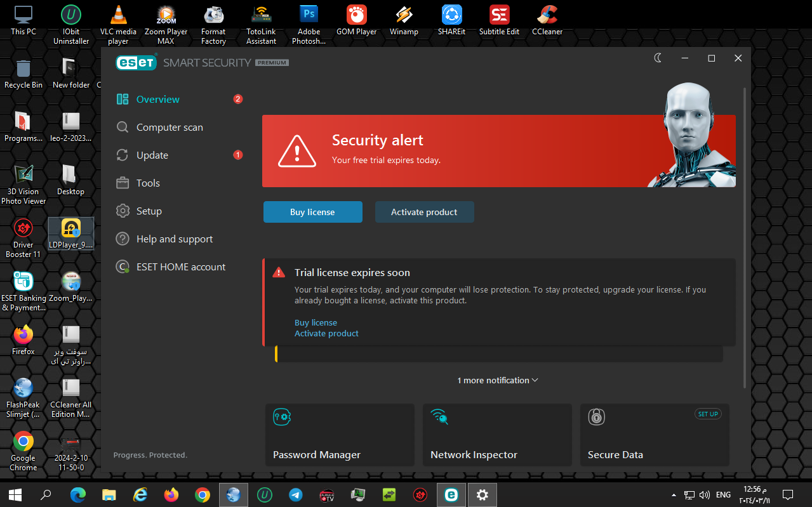The width and height of the screenshot is (812, 507).
Task: Select the ESET Banking & Payment desktop icon
Action: [x=23, y=291]
